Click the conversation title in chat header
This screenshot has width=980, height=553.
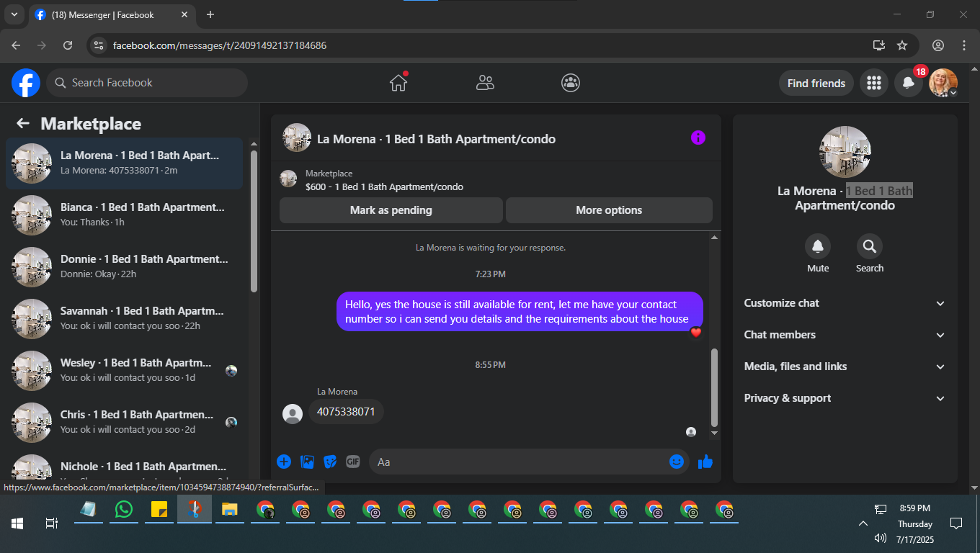(x=436, y=139)
